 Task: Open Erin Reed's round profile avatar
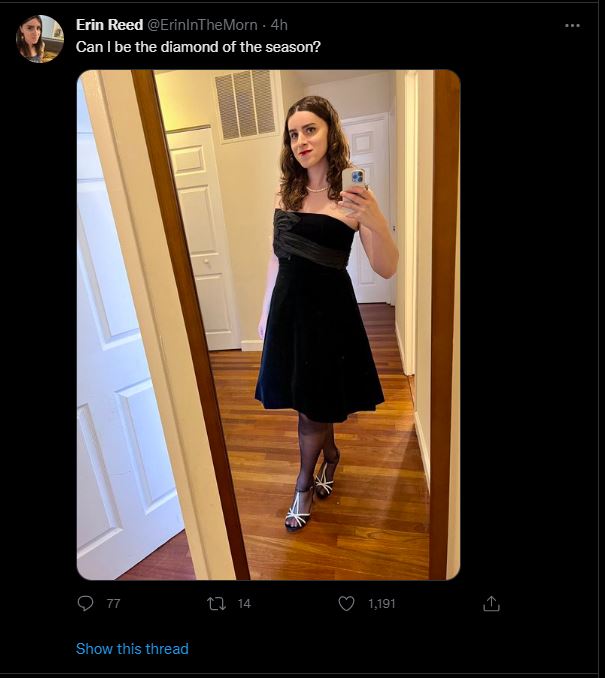click(40, 39)
